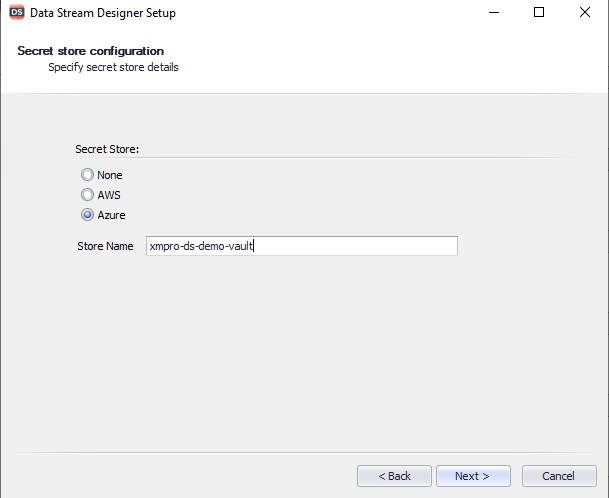Image resolution: width=609 pixels, height=498 pixels.
Task: Click the 'Store Name' label
Action: 105,246
